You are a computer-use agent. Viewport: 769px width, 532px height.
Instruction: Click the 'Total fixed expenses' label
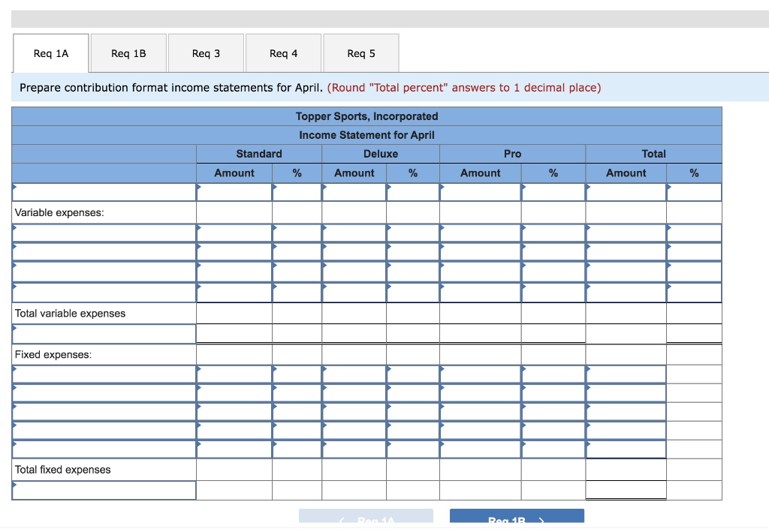click(63, 470)
